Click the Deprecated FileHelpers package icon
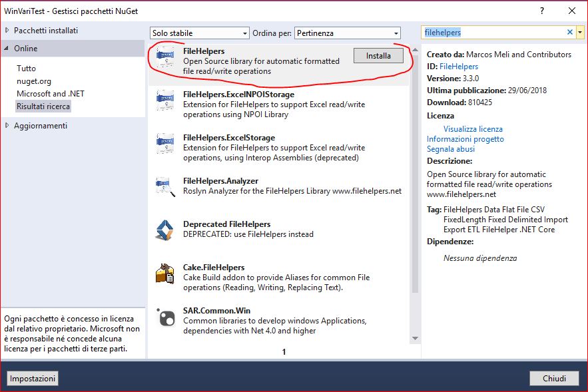The width and height of the screenshot is (588, 392). [x=165, y=230]
